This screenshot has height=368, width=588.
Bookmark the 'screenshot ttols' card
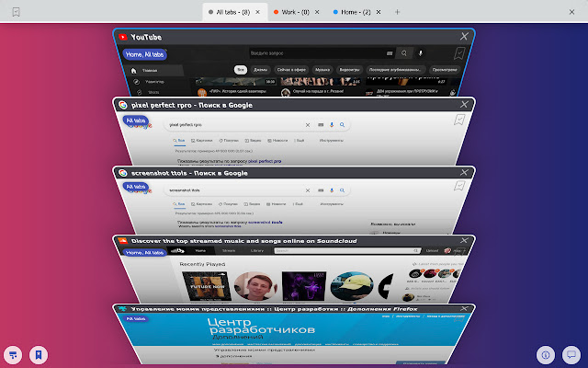[459, 186]
